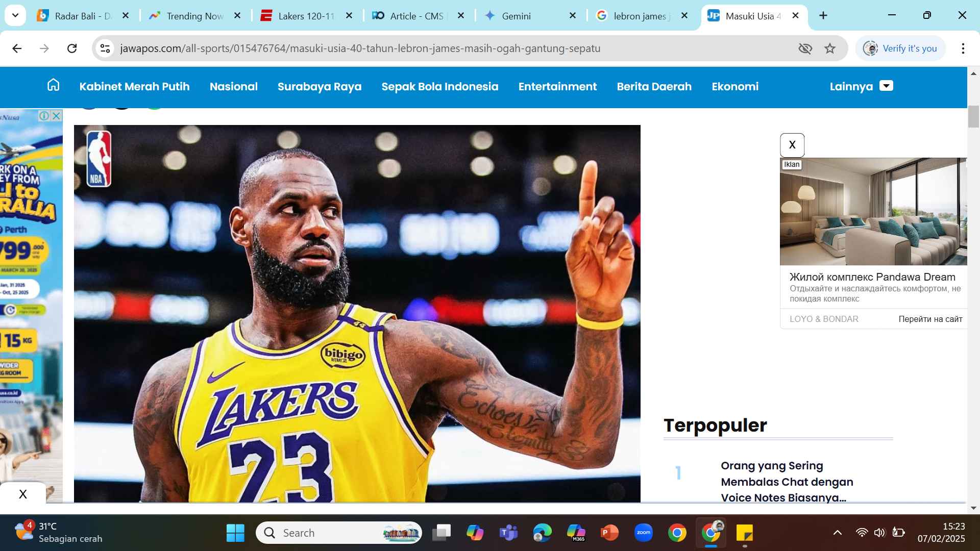Screen dimensions: 980x551
Task: Go forward in browser history
Action: pyautogui.click(x=44, y=48)
